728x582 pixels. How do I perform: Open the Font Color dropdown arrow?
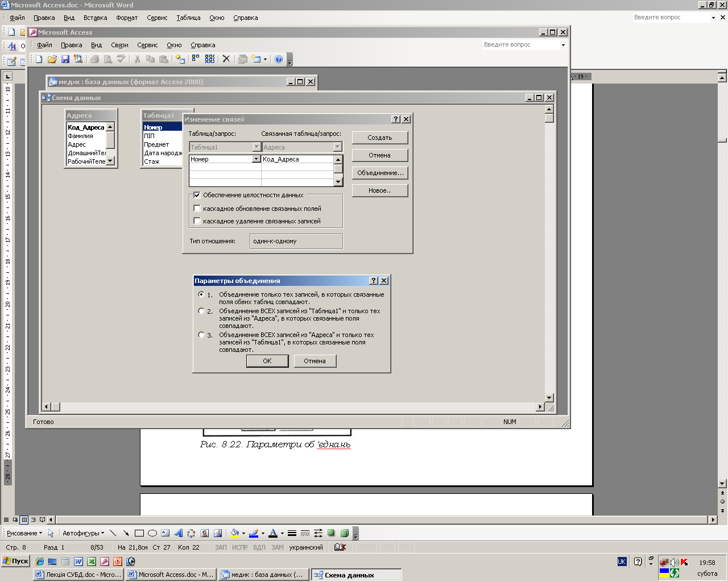click(x=282, y=533)
